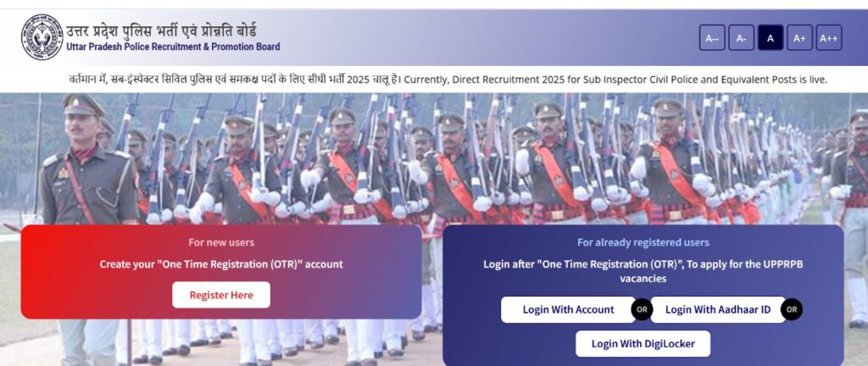This screenshot has width=868, height=366.
Task: Click the OR badge right of Login With Account
Action: click(642, 309)
